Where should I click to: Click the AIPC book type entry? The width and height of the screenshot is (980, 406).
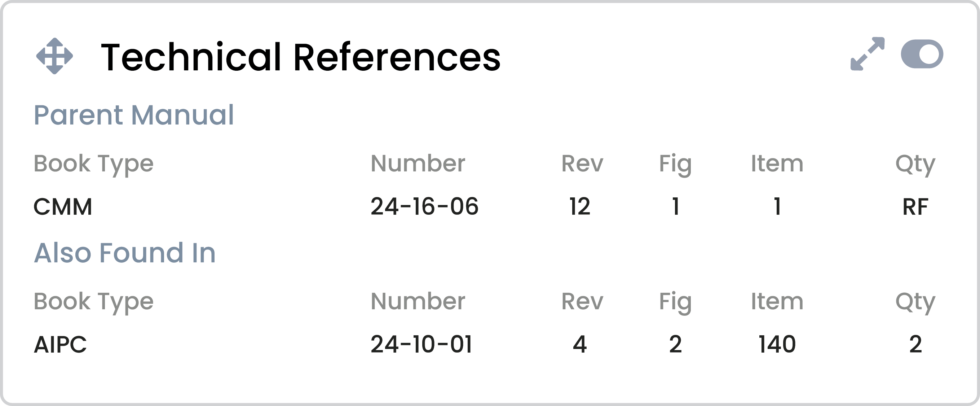coord(60,345)
